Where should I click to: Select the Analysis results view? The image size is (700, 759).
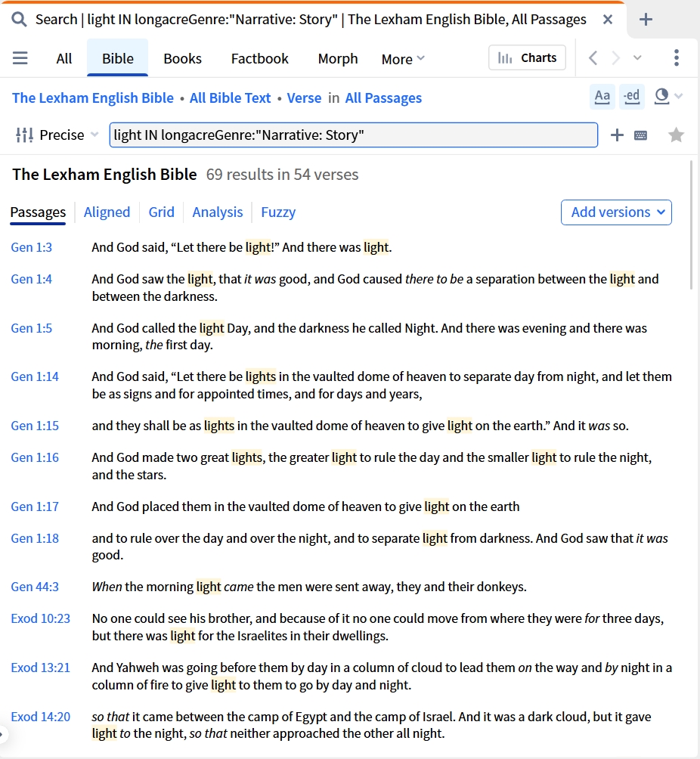point(218,212)
